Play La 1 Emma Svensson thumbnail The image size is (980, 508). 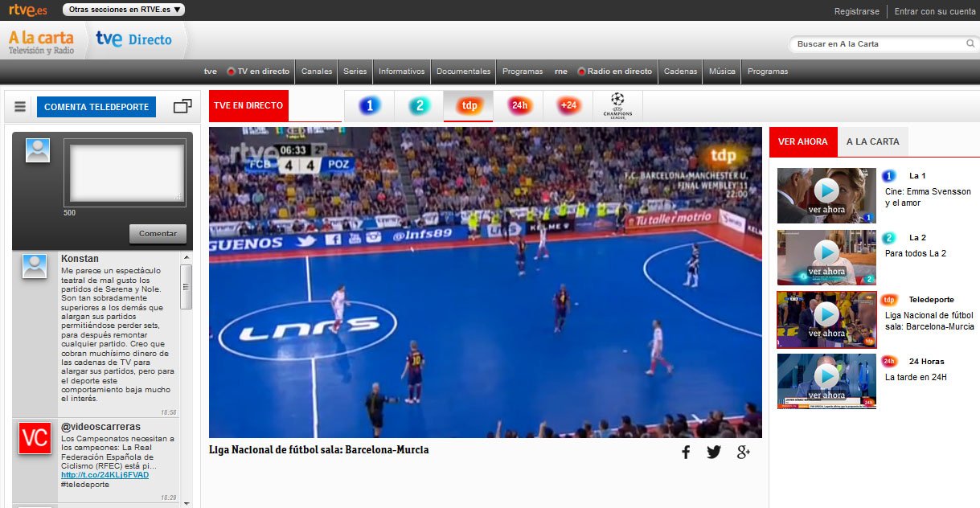(826, 195)
